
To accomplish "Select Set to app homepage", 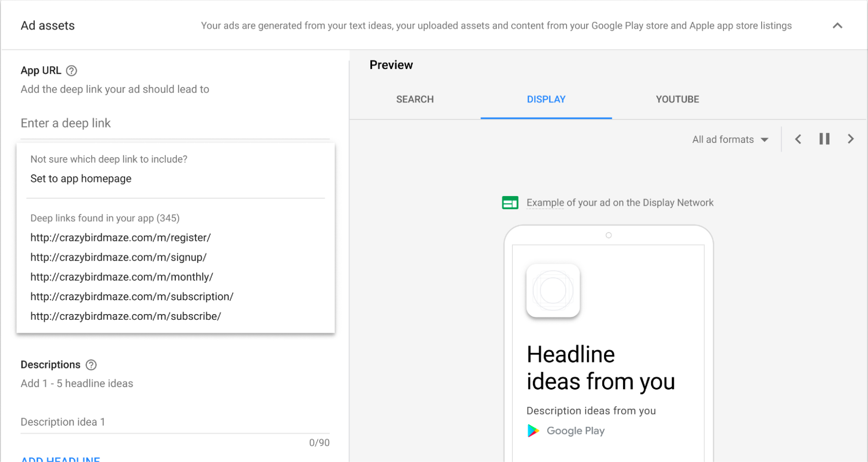I will (x=81, y=178).
